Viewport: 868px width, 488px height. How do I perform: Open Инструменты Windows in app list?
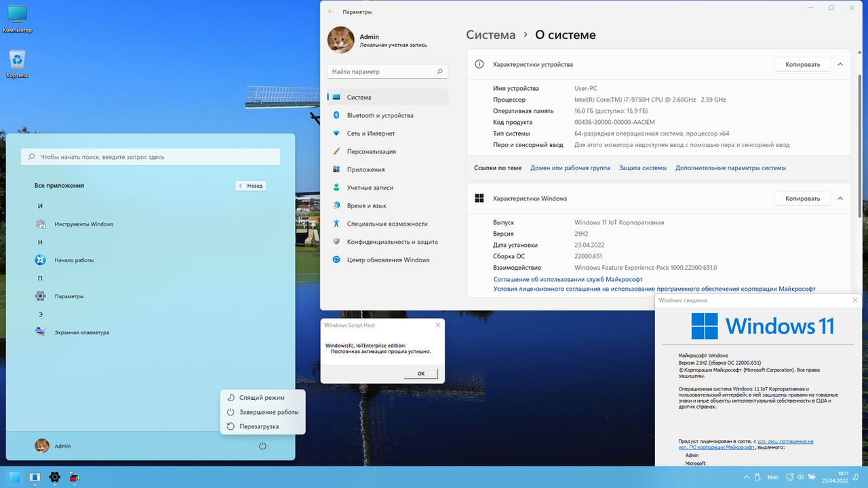click(75, 224)
